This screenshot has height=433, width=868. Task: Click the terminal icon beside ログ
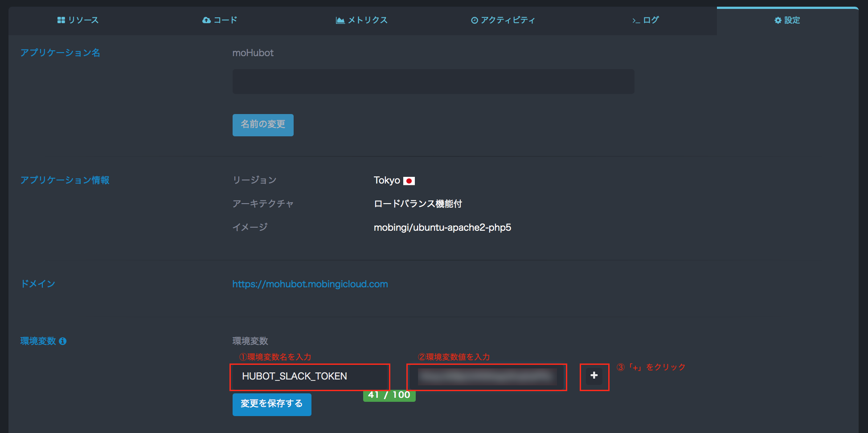coord(636,20)
